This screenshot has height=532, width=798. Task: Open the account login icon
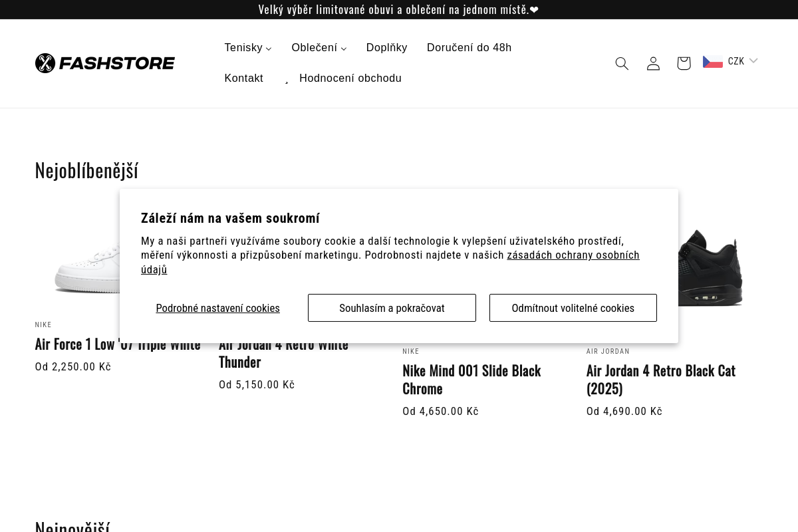653,63
